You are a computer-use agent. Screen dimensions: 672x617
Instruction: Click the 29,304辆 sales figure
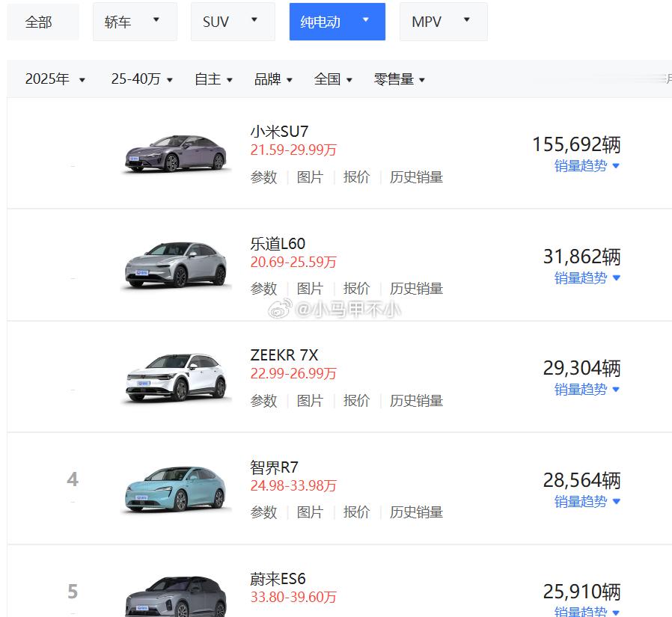tap(582, 368)
